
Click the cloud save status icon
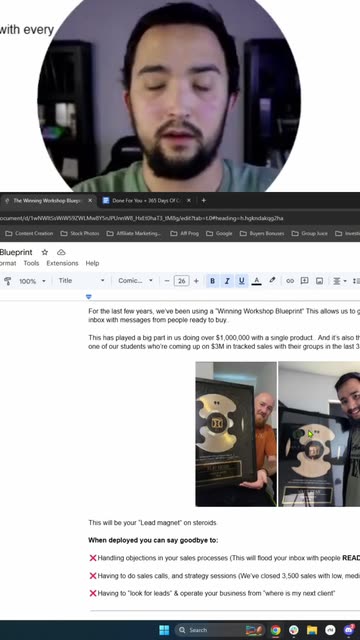[x=61, y=252]
